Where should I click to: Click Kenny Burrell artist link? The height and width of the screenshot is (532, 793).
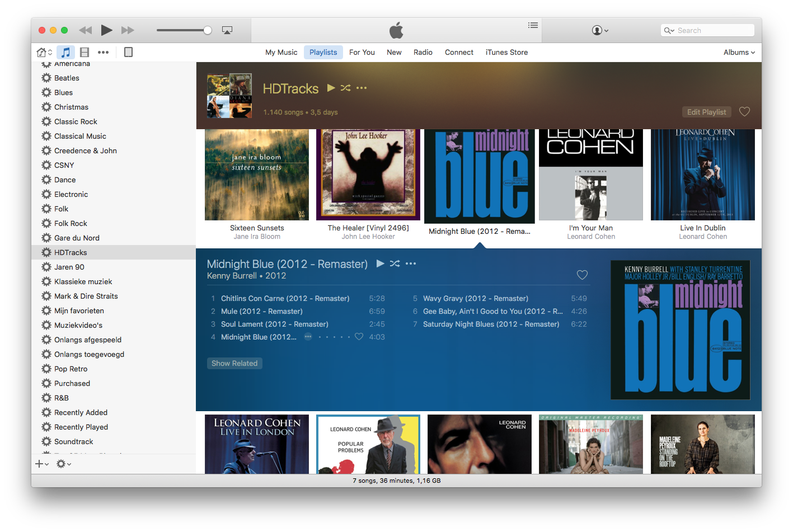232,276
